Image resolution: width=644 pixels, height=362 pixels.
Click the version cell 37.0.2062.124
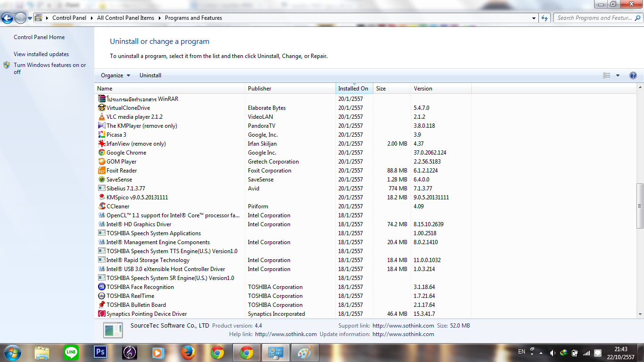(430, 153)
